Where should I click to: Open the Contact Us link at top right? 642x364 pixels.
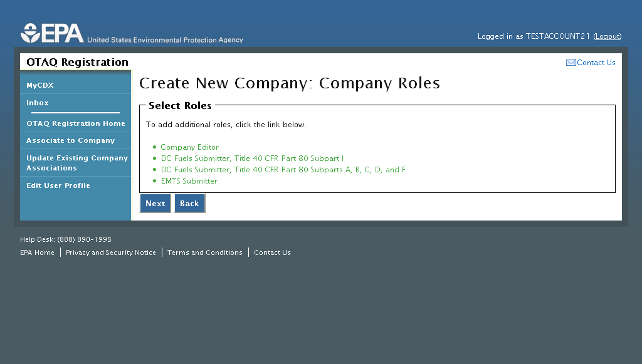[596, 63]
